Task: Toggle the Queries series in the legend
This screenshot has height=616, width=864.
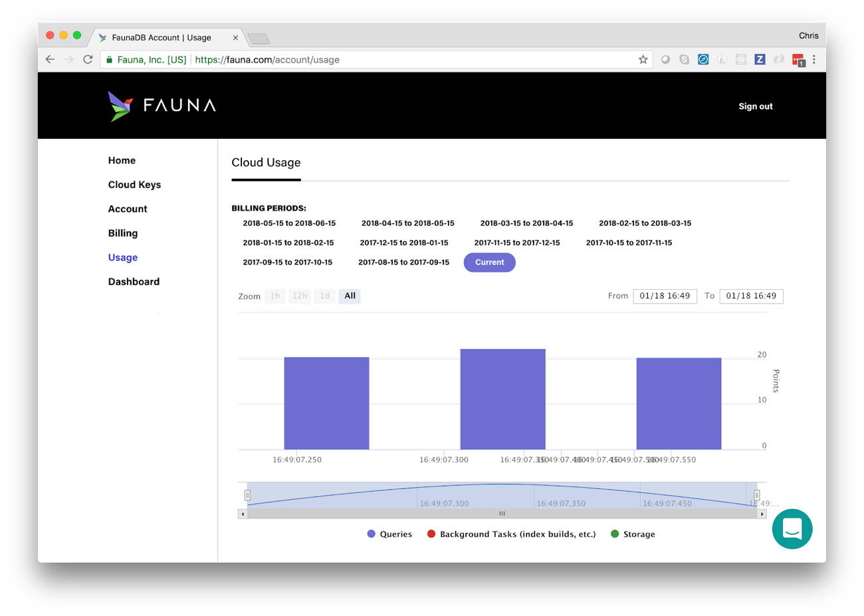Action: (389, 534)
